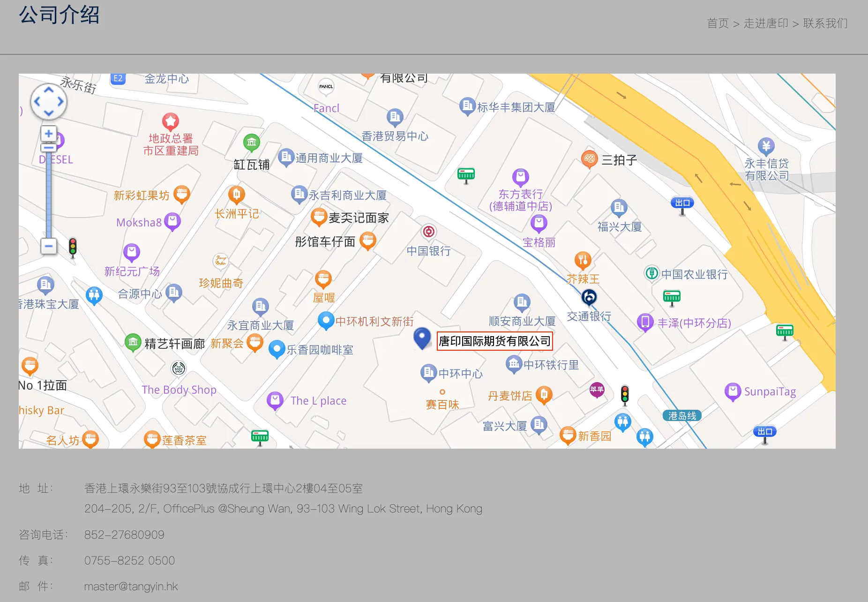Click the 东方表行 shopping marker
This screenshot has height=602, width=868.
tap(521, 177)
